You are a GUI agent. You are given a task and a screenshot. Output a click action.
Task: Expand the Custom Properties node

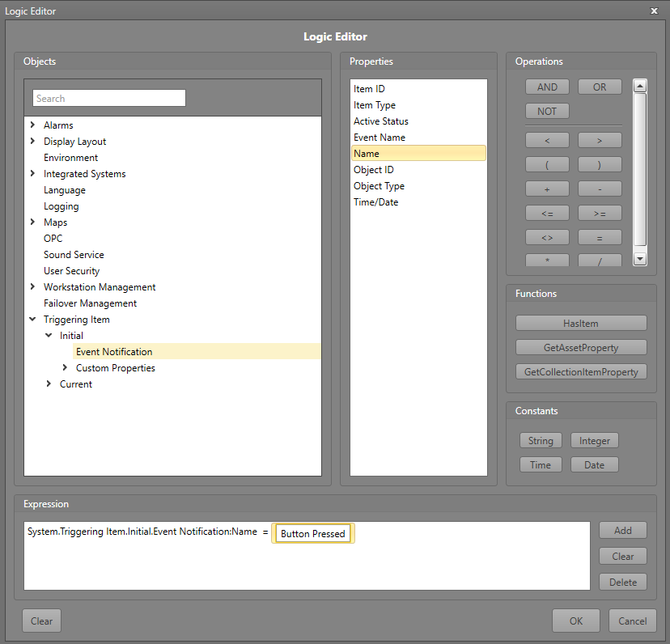pyautogui.click(x=65, y=367)
